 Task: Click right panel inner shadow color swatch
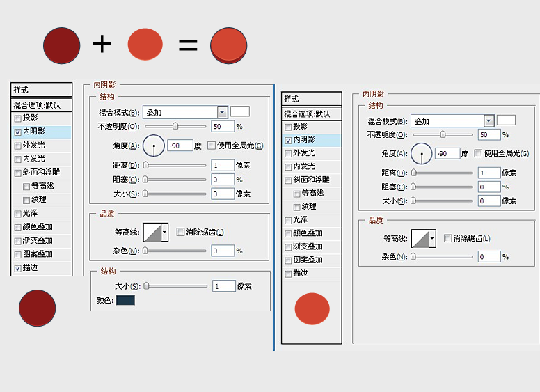[507, 120]
